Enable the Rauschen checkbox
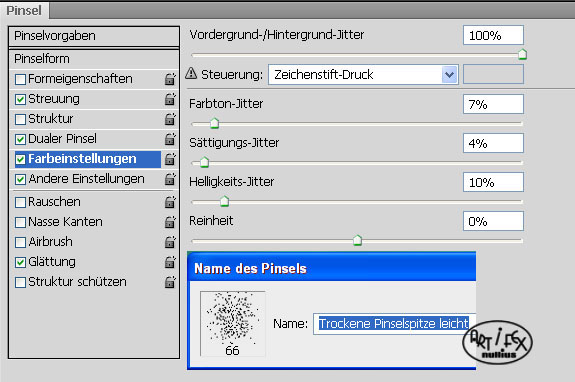Image resolution: width=575 pixels, height=382 pixels. click(21, 202)
